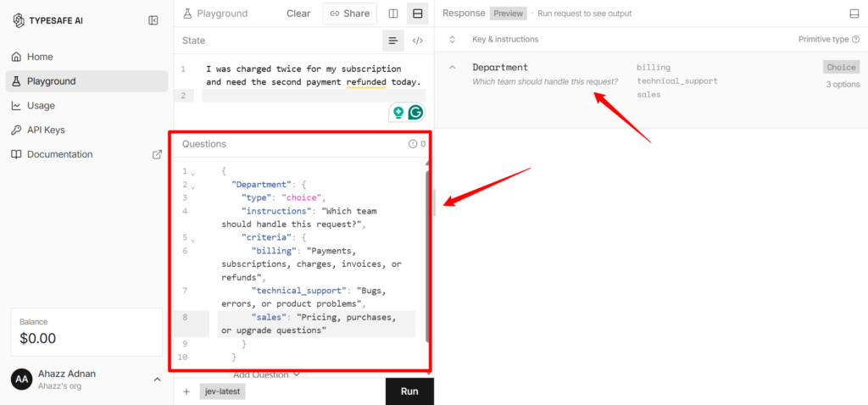Open the Grammarly G icon

point(415,113)
